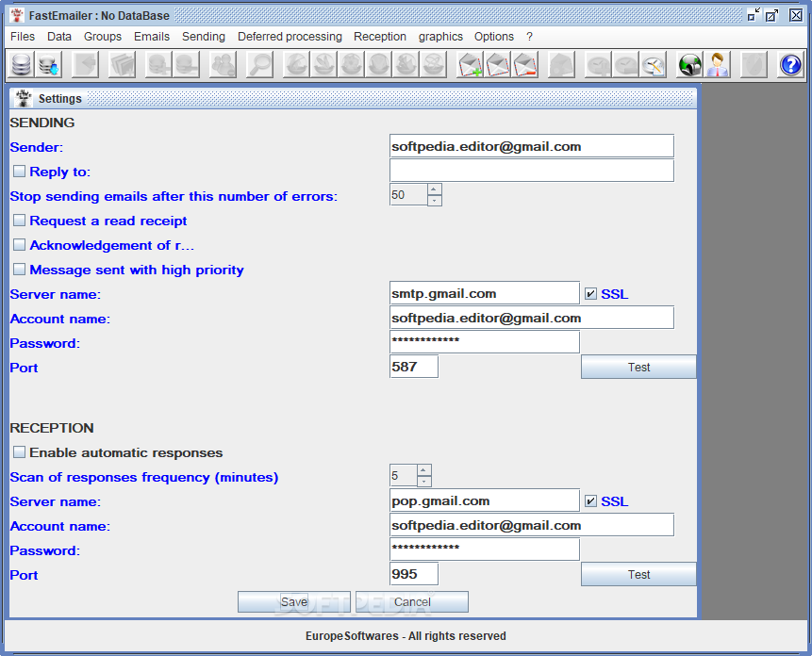Image resolution: width=812 pixels, height=656 pixels.
Task: Open the graphics menu
Action: click(x=440, y=37)
